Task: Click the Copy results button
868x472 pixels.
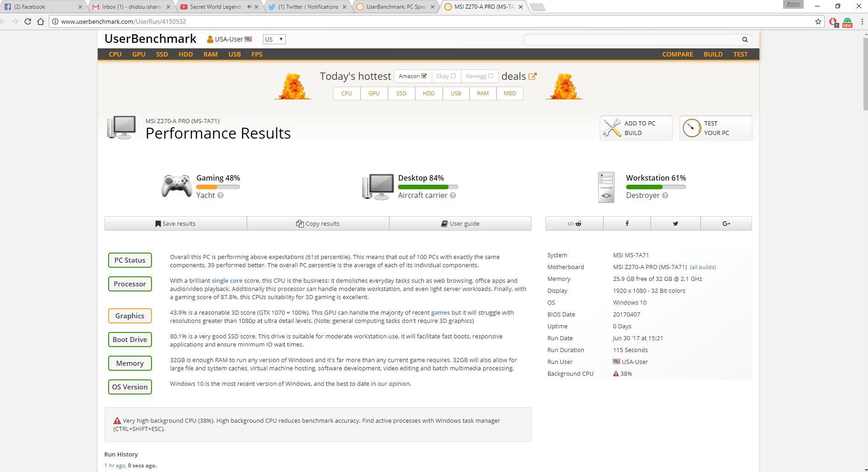Action: point(318,223)
